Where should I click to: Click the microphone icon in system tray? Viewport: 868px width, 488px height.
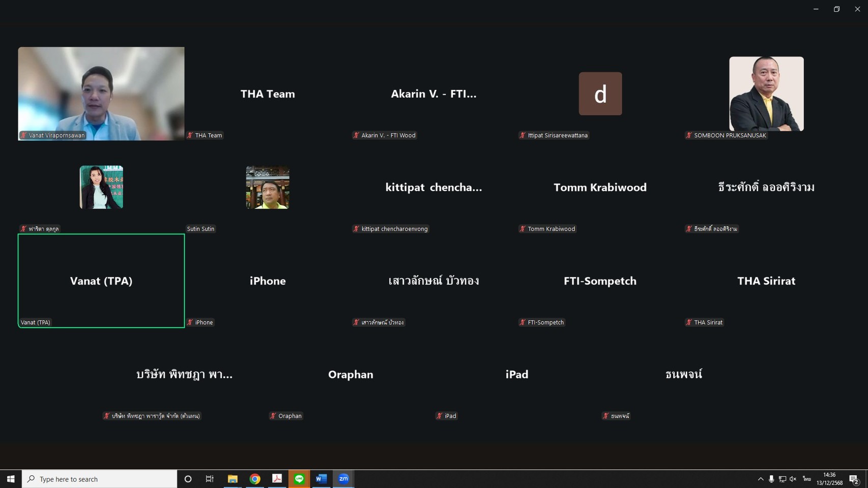(x=771, y=479)
